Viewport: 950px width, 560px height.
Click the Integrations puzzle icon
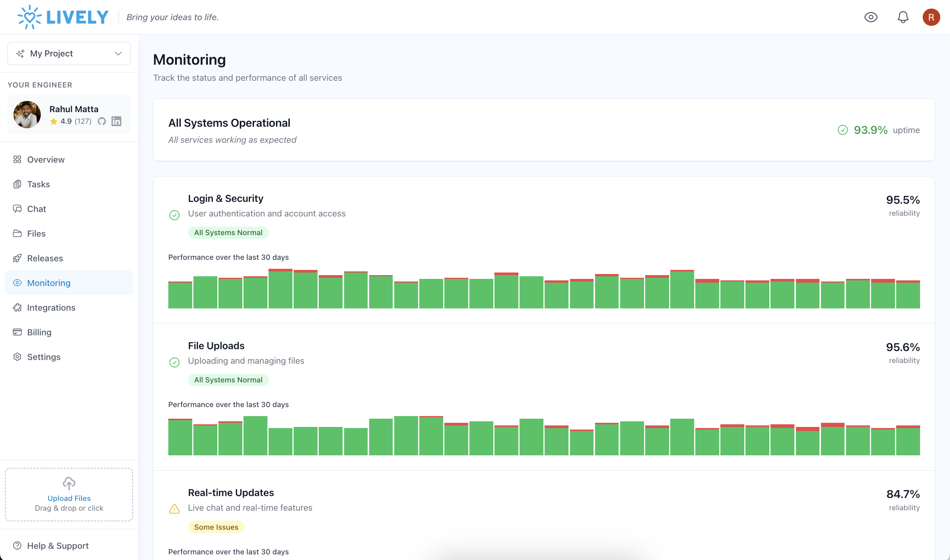tap(17, 308)
